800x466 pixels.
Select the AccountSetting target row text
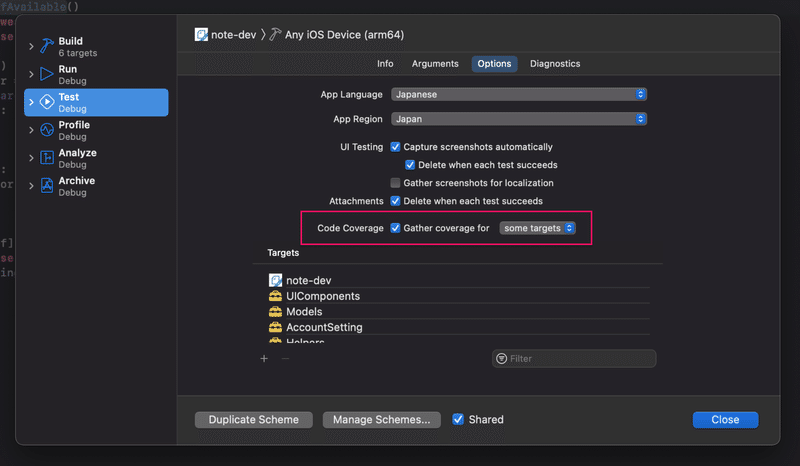tap(324, 327)
